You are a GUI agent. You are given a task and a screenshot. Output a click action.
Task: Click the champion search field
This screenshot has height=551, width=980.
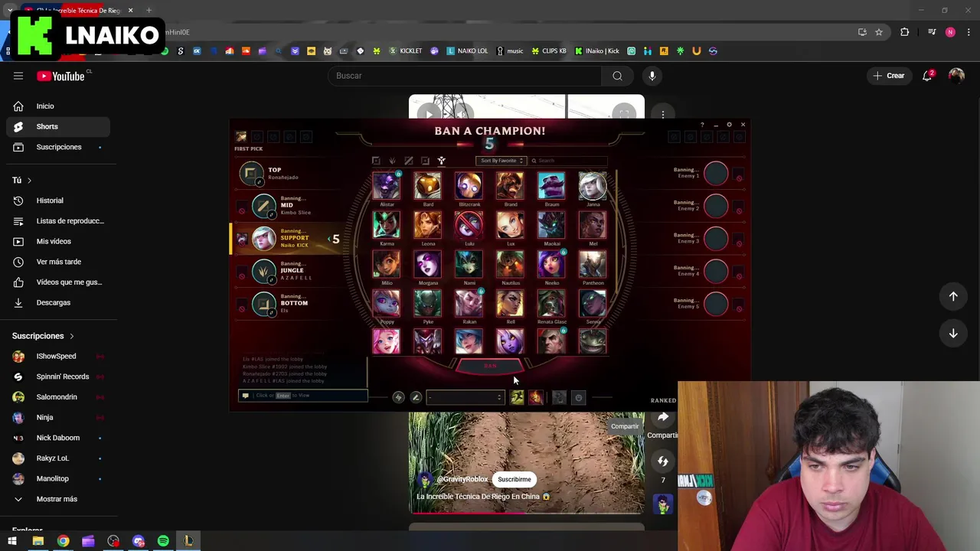coord(568,161)
